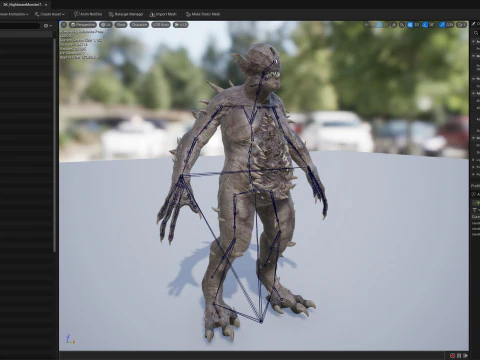The height and width of the screenshot is (360, 480).
Task: Open the Anim Notifies toolbar button
Action: pyautogui.click(x=88, y=14)
